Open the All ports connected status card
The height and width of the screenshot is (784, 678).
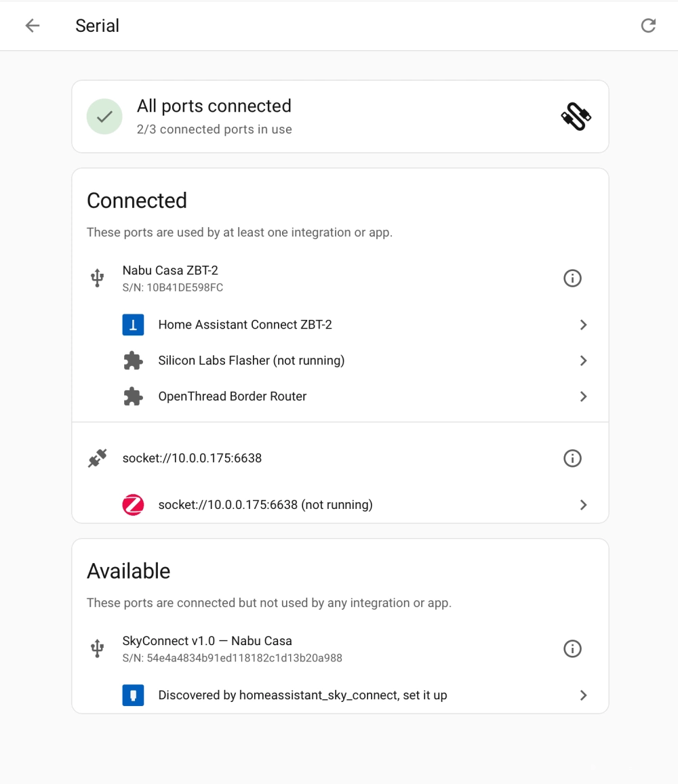click(340, 117)
